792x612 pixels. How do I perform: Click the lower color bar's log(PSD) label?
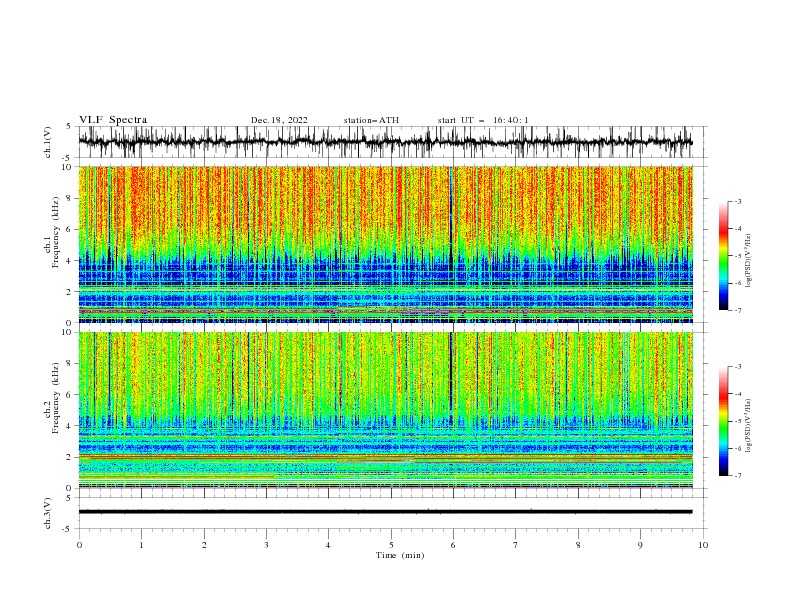click(749, 426)
